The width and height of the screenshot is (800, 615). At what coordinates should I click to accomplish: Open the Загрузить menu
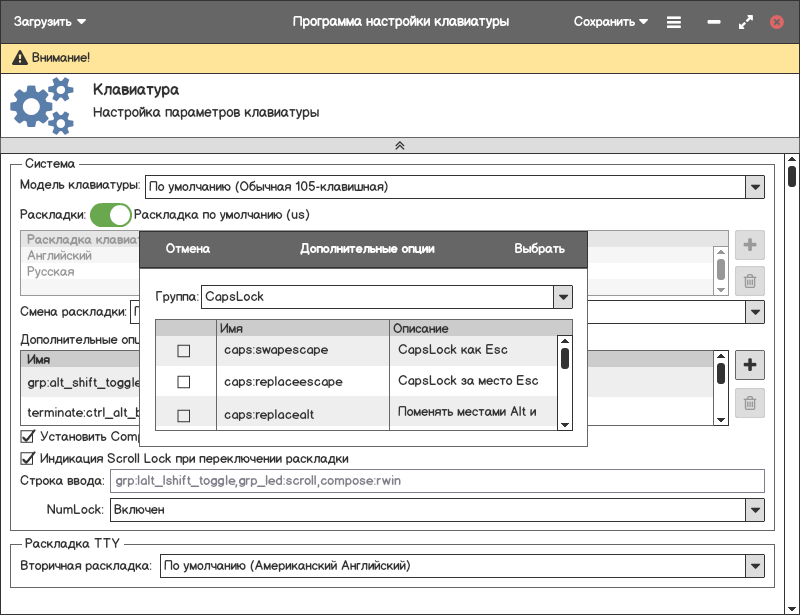tap(49, 22)
